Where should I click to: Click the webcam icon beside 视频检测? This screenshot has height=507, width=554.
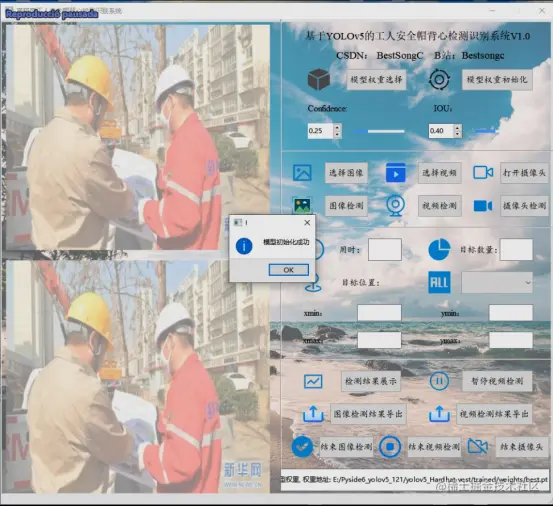[395, 205]
